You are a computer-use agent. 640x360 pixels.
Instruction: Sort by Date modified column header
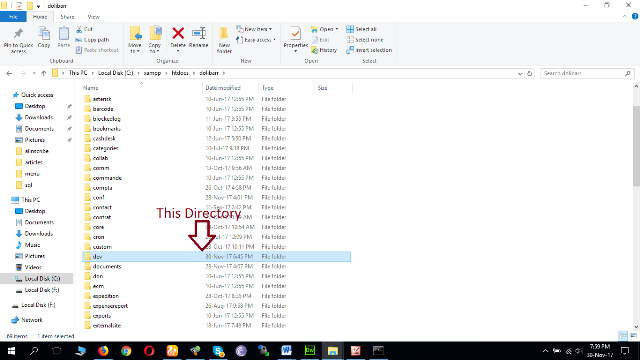223,88
